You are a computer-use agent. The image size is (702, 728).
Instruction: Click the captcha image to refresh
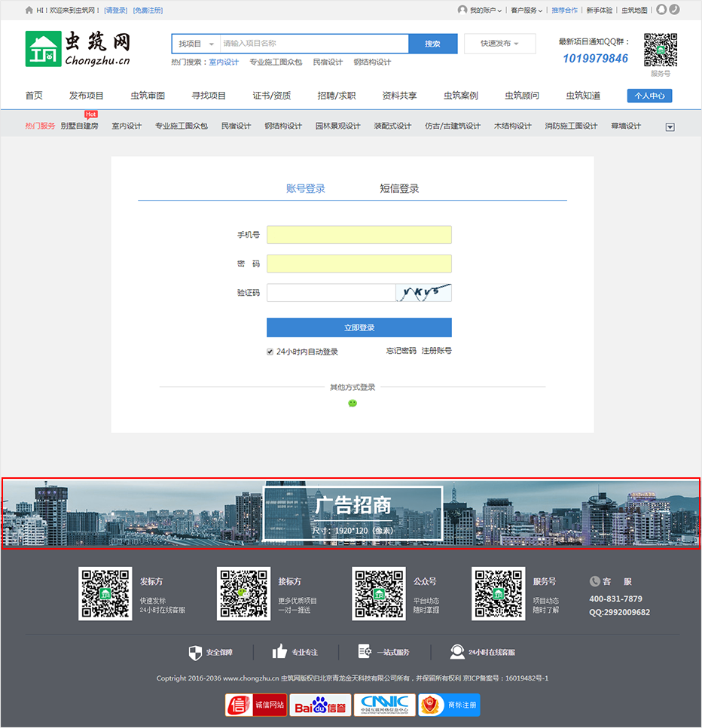point(423,292)
